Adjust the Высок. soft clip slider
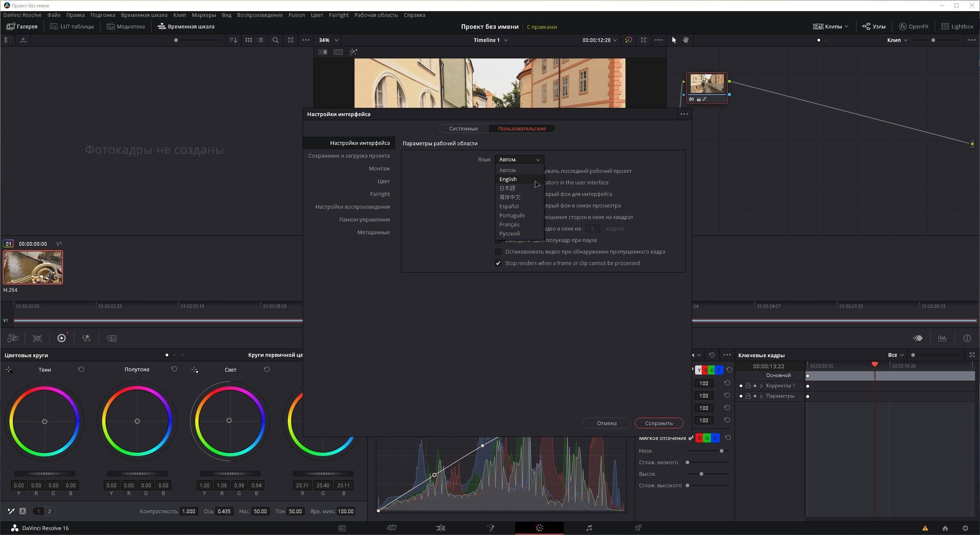The height and width of the screenshot is (535, 980). point(701,474)
